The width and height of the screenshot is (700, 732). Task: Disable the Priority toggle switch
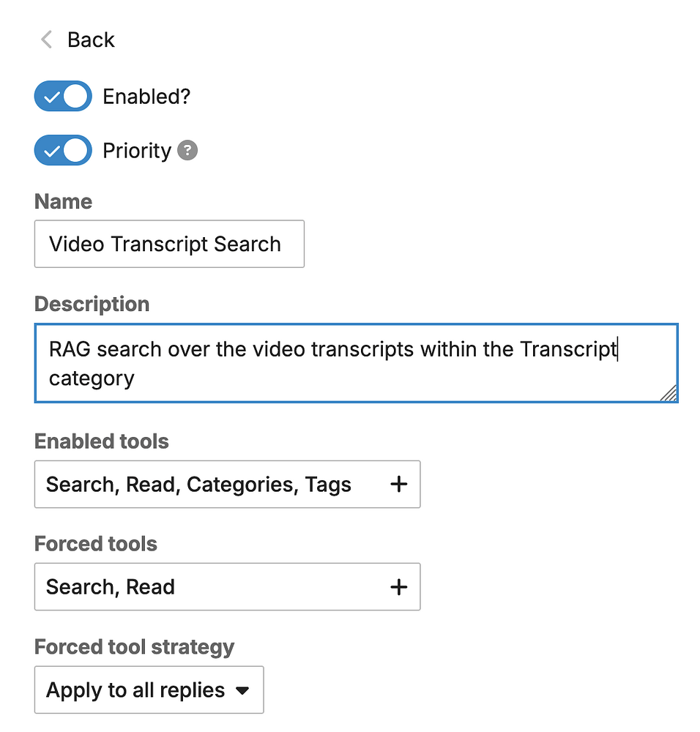click(63, 150)
